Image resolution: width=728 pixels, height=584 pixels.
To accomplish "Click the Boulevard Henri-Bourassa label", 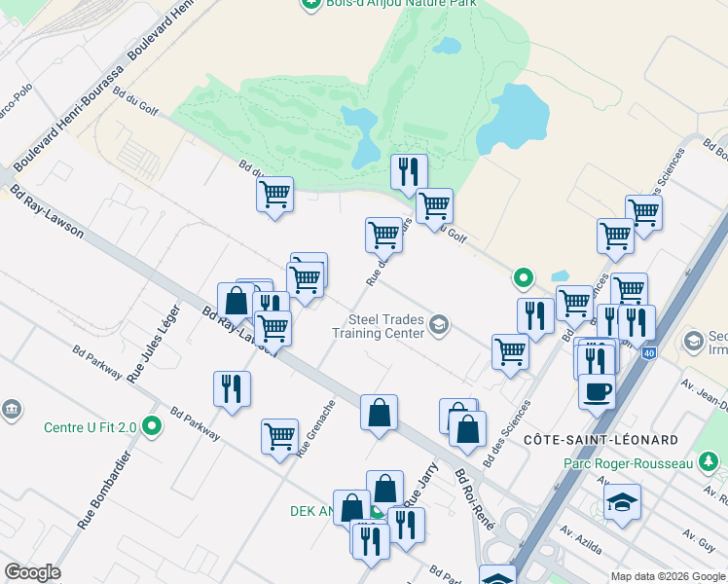I will [x=69, y=119].
